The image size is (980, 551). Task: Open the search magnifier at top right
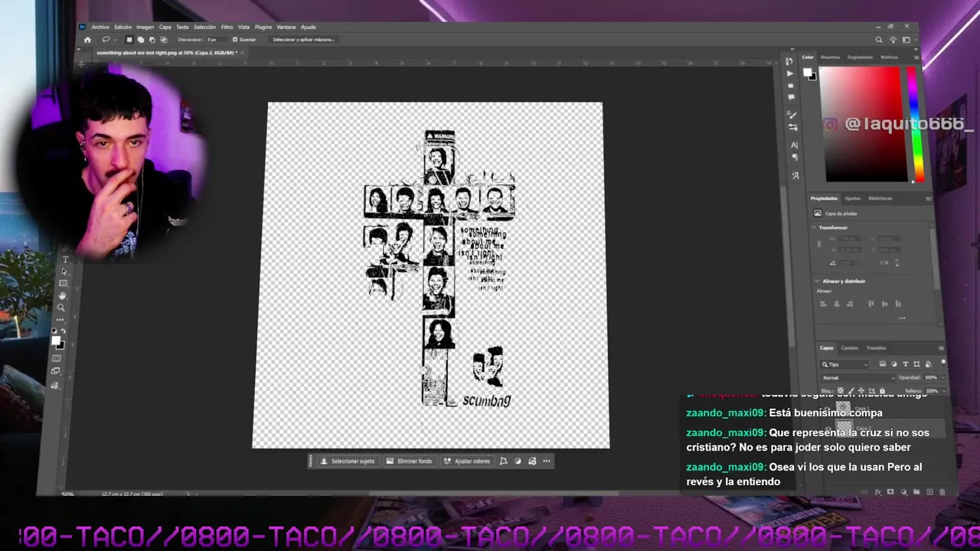[x=879, y=40]
